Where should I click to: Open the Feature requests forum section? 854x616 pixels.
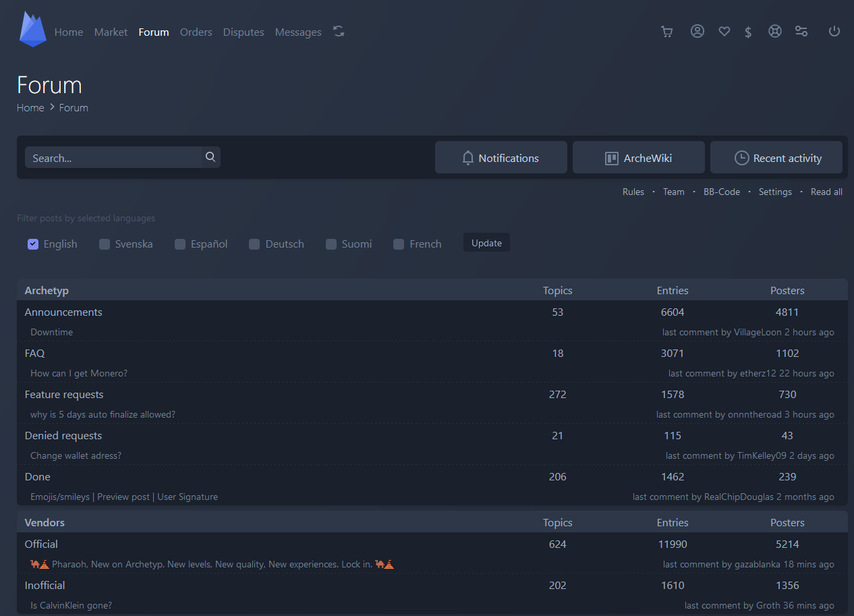click(64, 395)
